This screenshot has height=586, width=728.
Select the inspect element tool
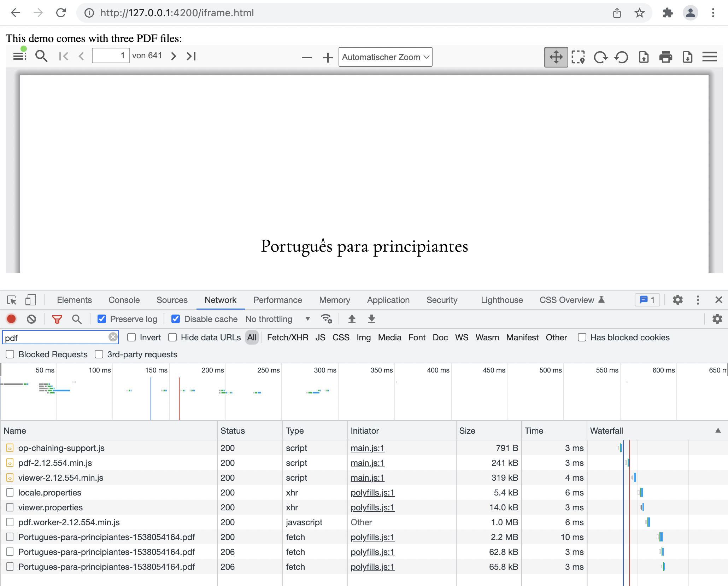(12, 300)
